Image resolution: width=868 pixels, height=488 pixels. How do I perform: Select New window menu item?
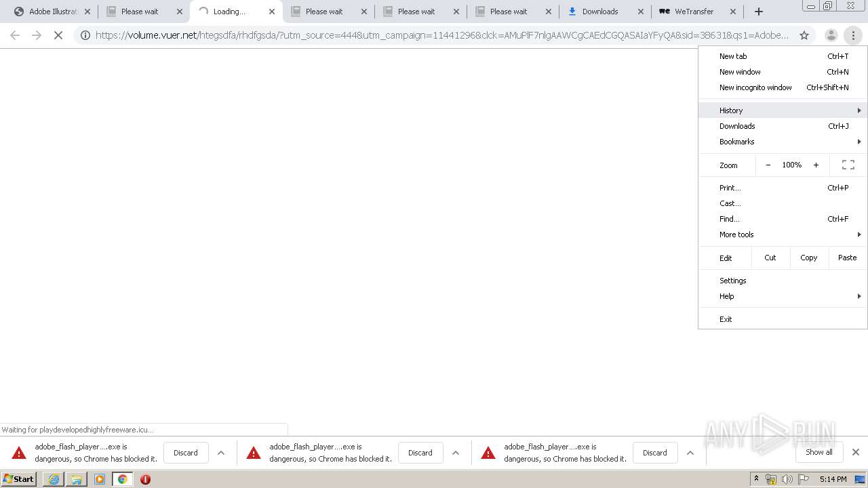(783, 72)
